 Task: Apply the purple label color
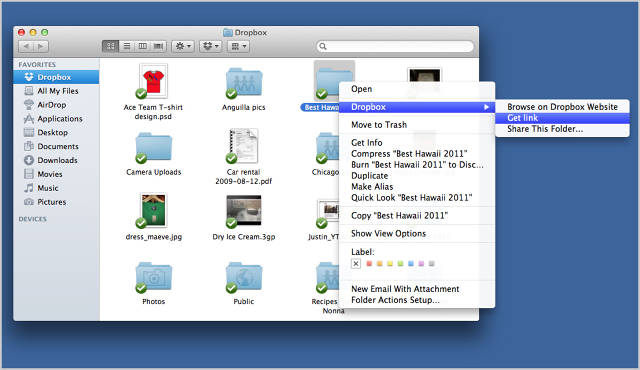click(x=421, y=264)
